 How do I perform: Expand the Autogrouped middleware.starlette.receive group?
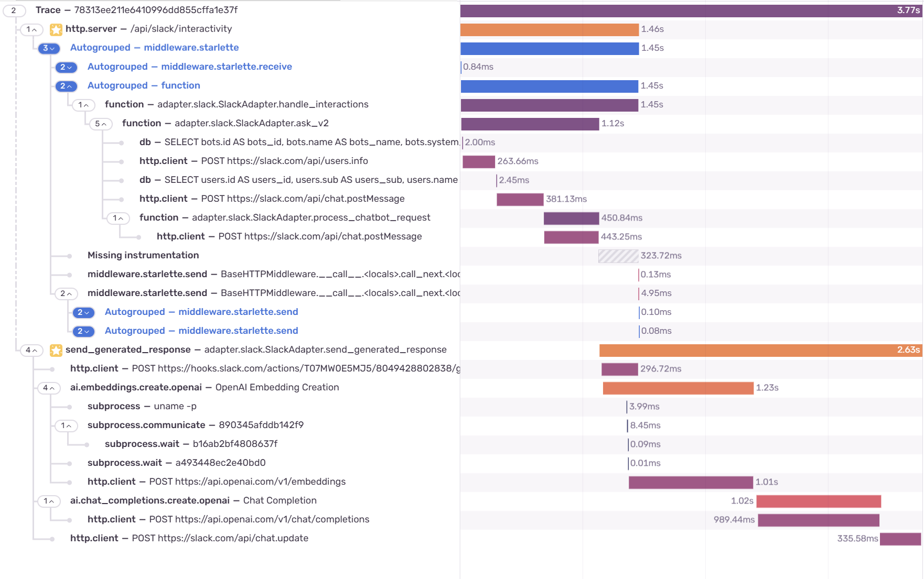click(x=66, y=67)
